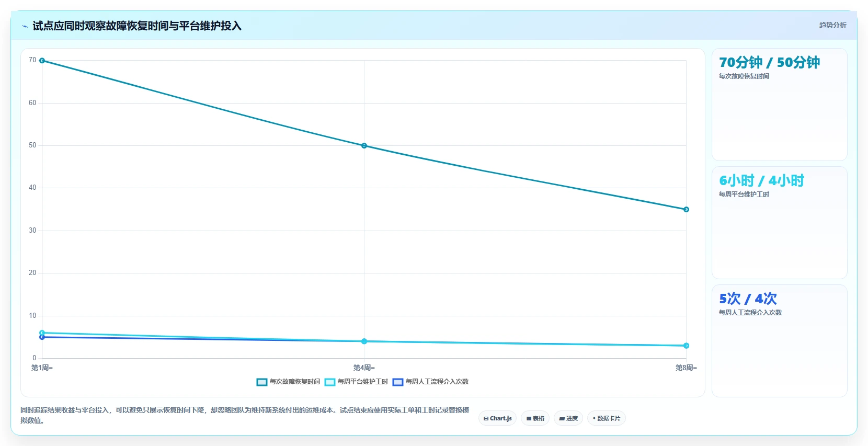
Task: Click the y-axis tick label 30
Action: [32, 231]
